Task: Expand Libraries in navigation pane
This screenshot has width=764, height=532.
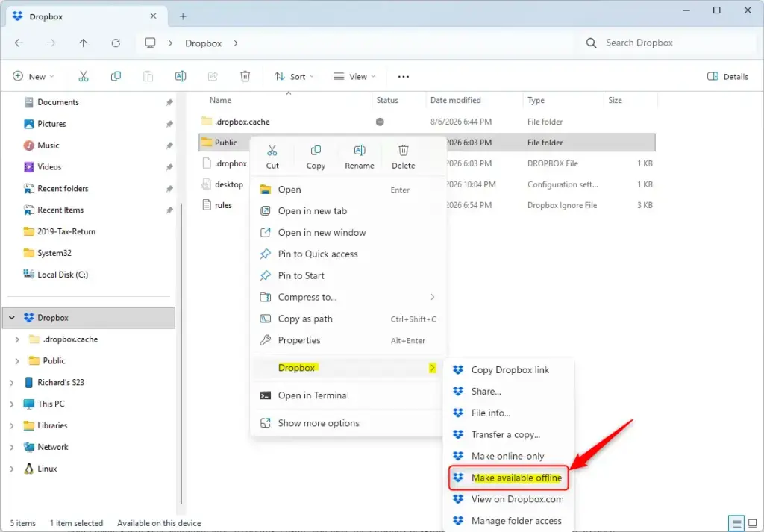Action: click(x=12, y=425)
